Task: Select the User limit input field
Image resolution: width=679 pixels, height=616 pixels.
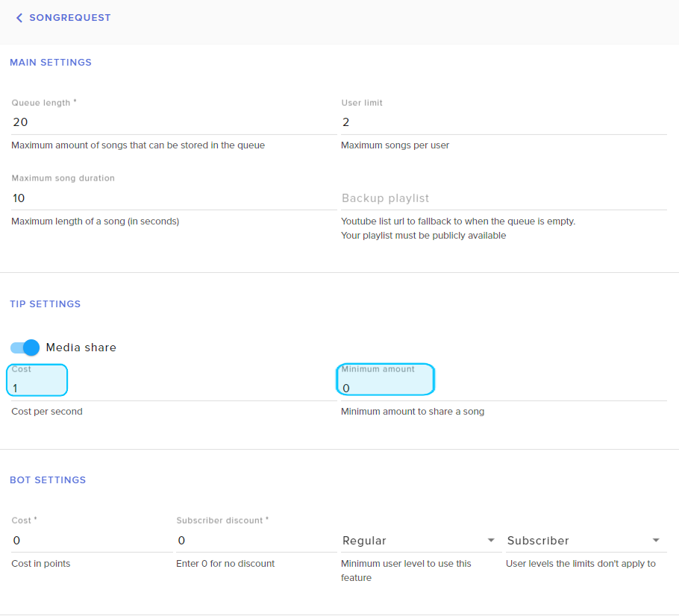Action: [503, 122]
